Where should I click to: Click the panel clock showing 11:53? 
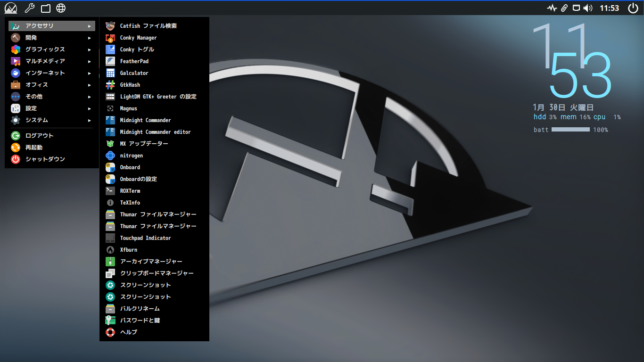pyautogui.click(x=609, y=8)
